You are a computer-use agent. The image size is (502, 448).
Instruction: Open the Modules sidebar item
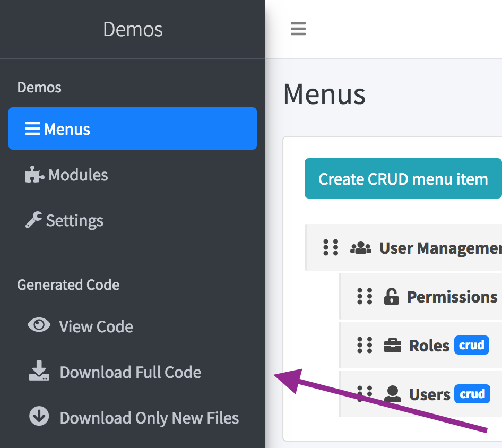click(x=78, y=175)
